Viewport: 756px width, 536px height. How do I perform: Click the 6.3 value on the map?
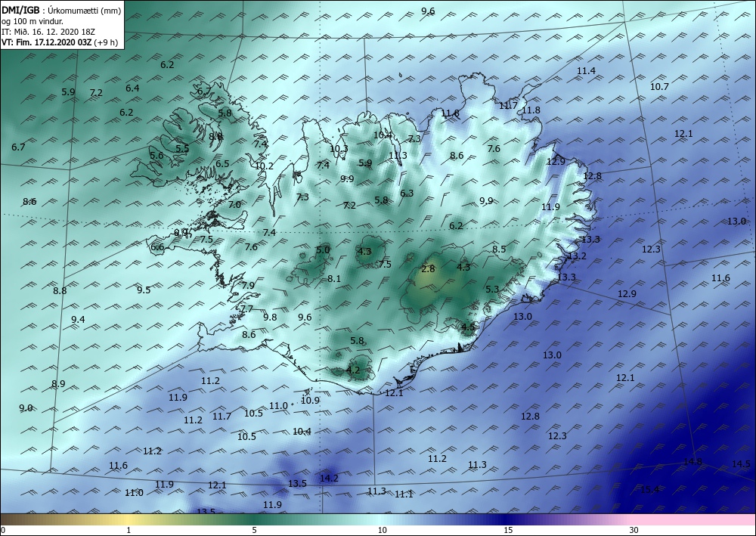[407, 194]
